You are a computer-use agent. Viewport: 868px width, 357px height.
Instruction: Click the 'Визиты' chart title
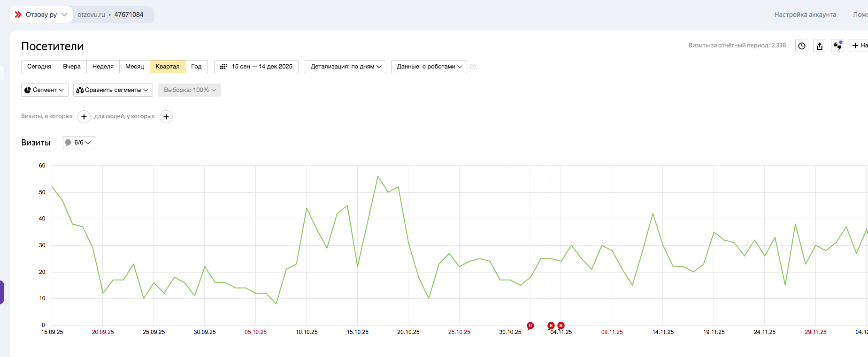click(x=36, y=143)
